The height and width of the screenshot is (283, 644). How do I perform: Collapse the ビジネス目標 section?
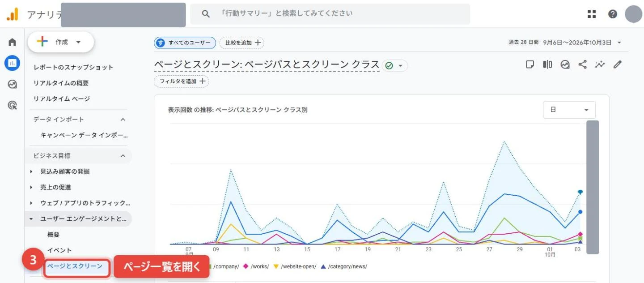pos(123,156)
